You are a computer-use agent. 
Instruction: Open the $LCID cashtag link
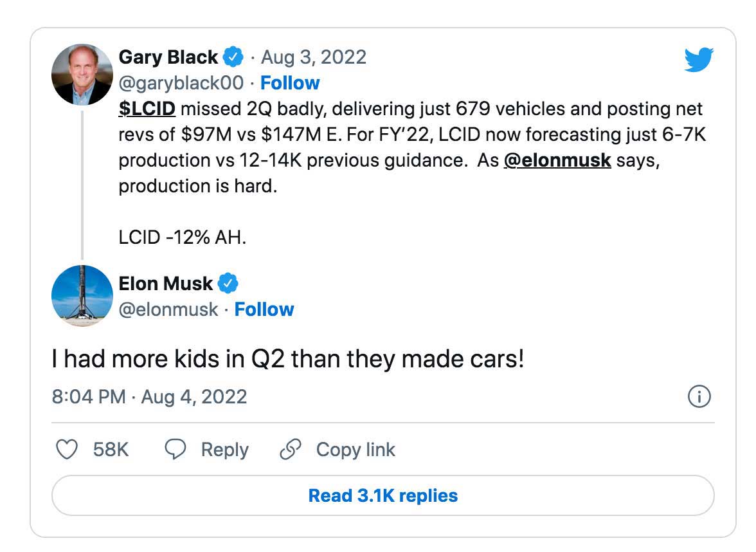point(147,109)
